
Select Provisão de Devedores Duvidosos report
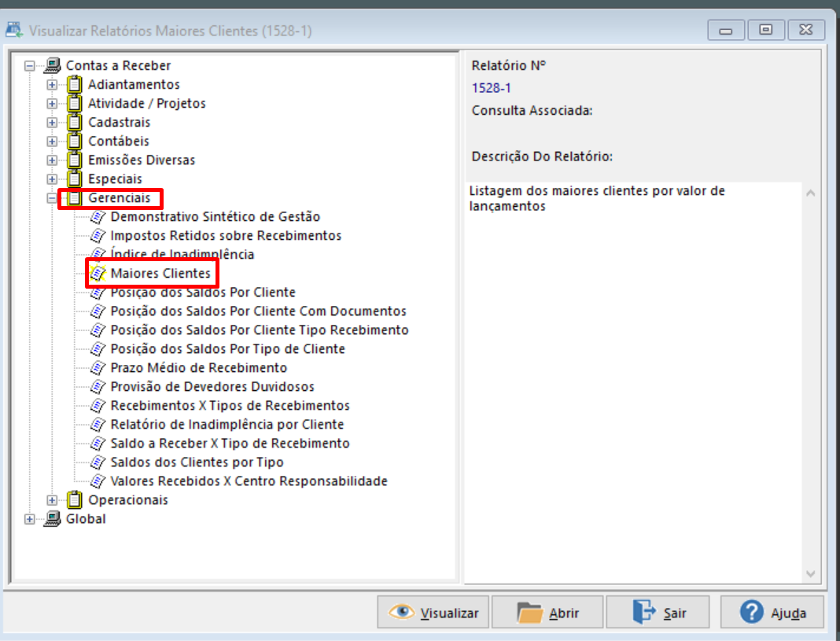[x=212, y=387]
